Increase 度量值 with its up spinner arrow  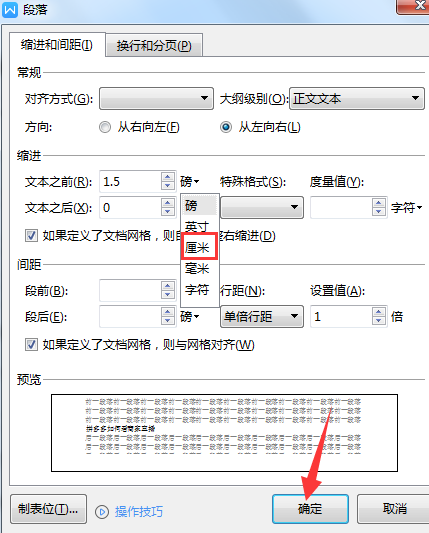click(x=379, y=203)
